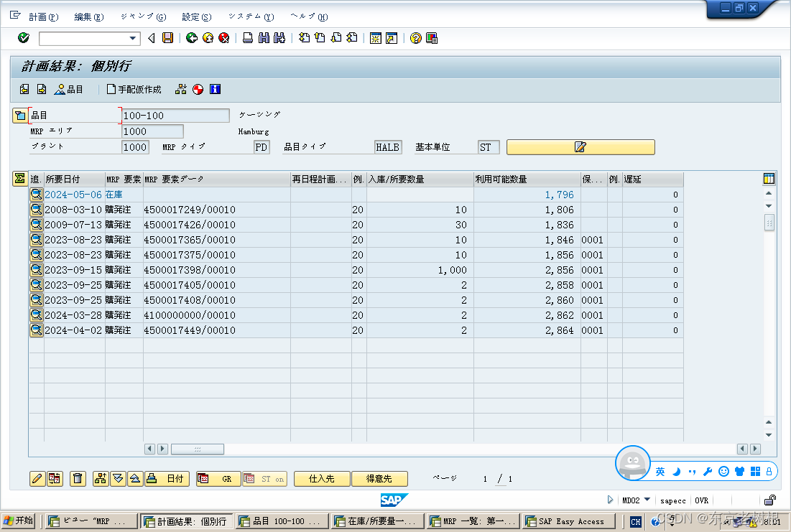Click the lock icon in the status bar
791x532 pixels.
[x=770, y=500]
